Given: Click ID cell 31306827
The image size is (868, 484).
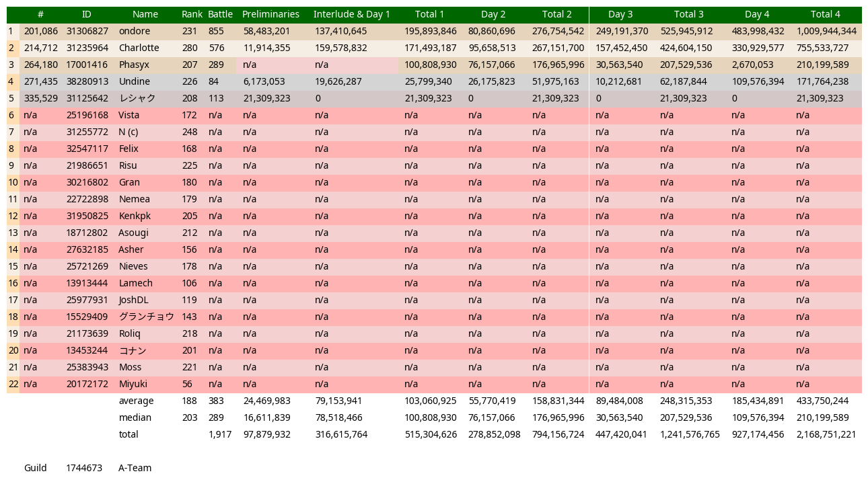Looking at the screenshot, I should click(87, 31).
